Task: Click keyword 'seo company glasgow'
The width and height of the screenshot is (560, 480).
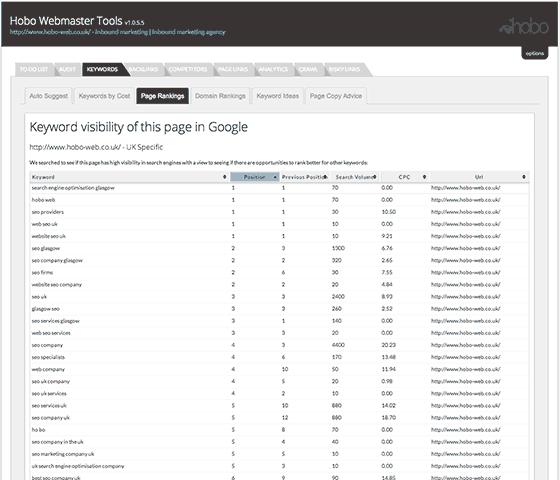Action: [x=57, y=260]
